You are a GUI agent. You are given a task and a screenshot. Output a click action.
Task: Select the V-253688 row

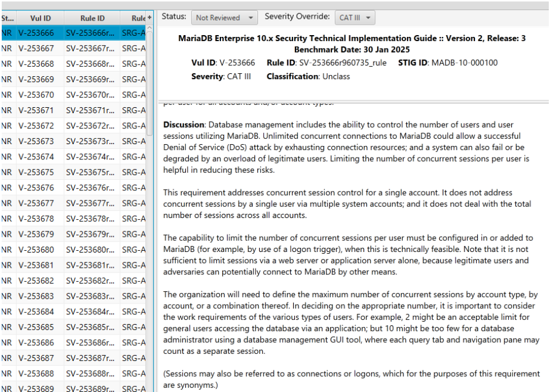[x=36, y=373]
